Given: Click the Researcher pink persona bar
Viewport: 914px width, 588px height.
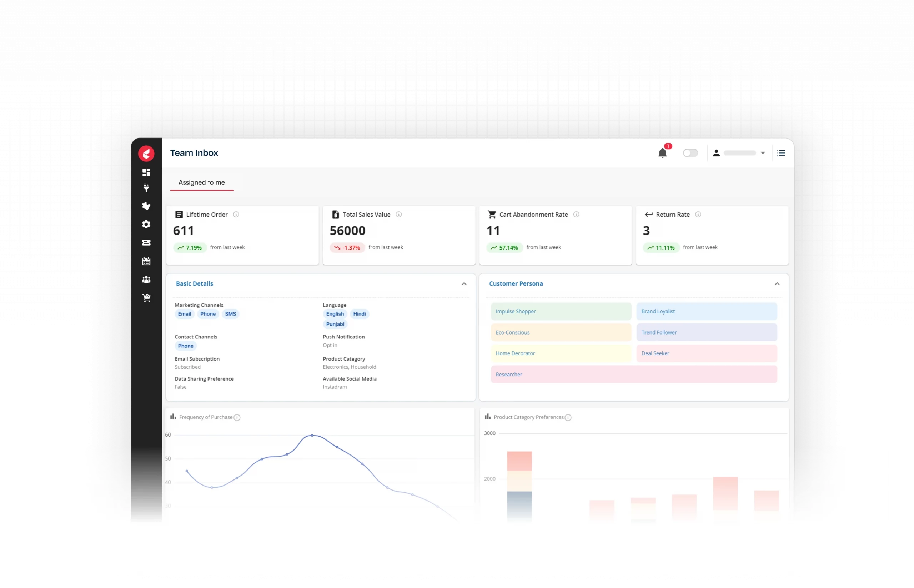Looking at the screenshot, I should [634, 375].
